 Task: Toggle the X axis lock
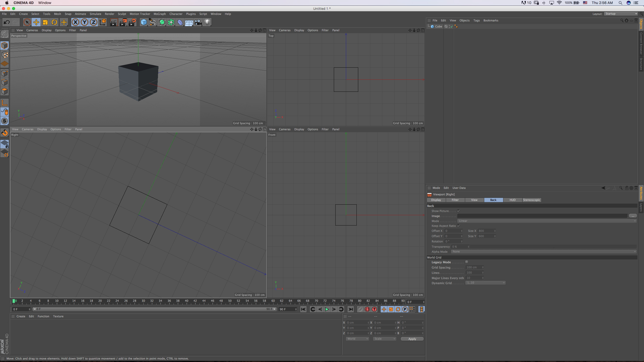click(x=75, y=22)
